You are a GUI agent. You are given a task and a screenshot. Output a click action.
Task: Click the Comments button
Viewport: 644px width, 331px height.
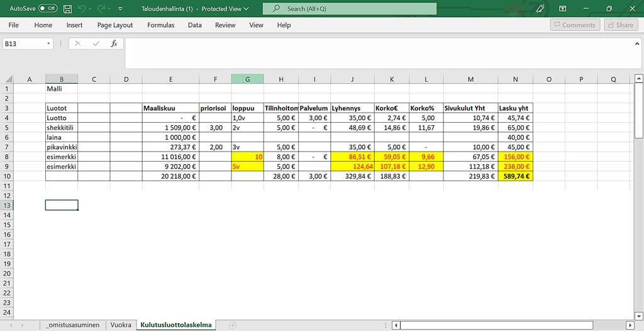click(x=575, y=25)
